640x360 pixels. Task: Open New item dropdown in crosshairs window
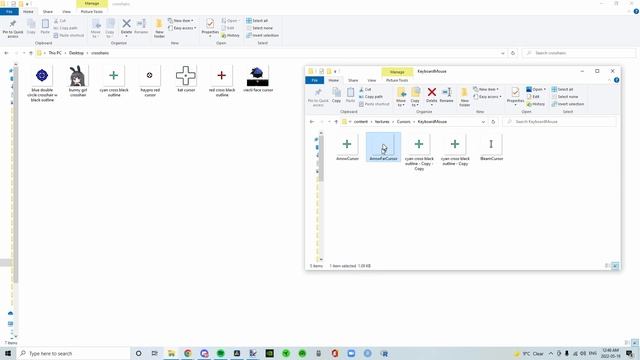point(181,21)
